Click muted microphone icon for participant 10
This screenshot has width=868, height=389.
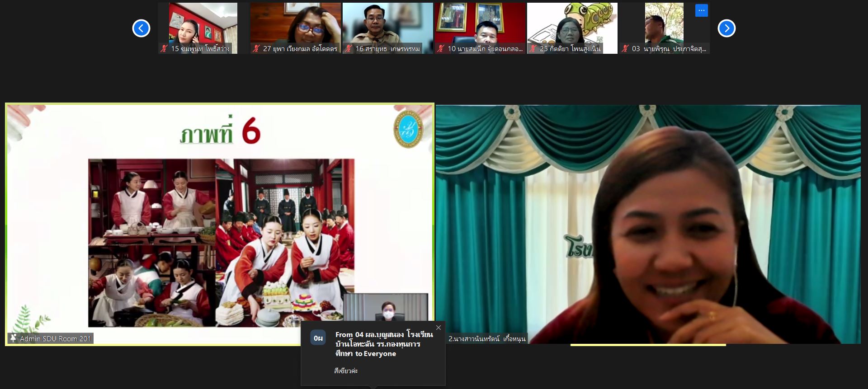click(441, 48)
